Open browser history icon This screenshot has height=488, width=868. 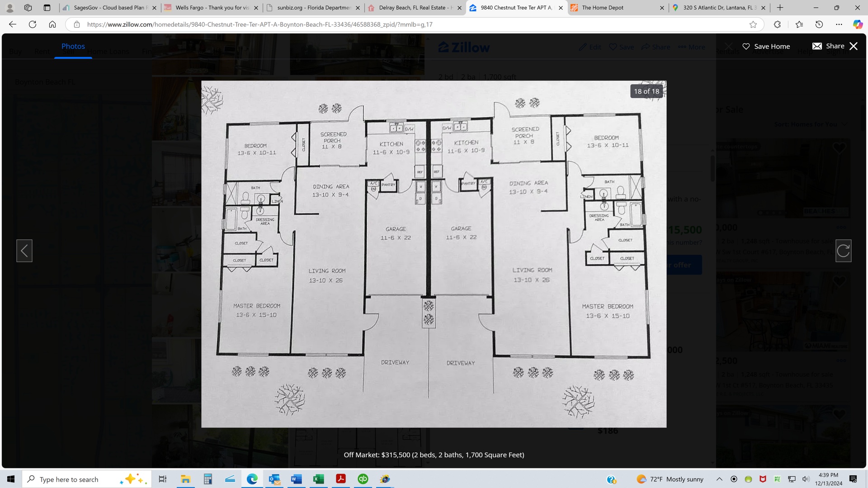click(x=819, y=24)
